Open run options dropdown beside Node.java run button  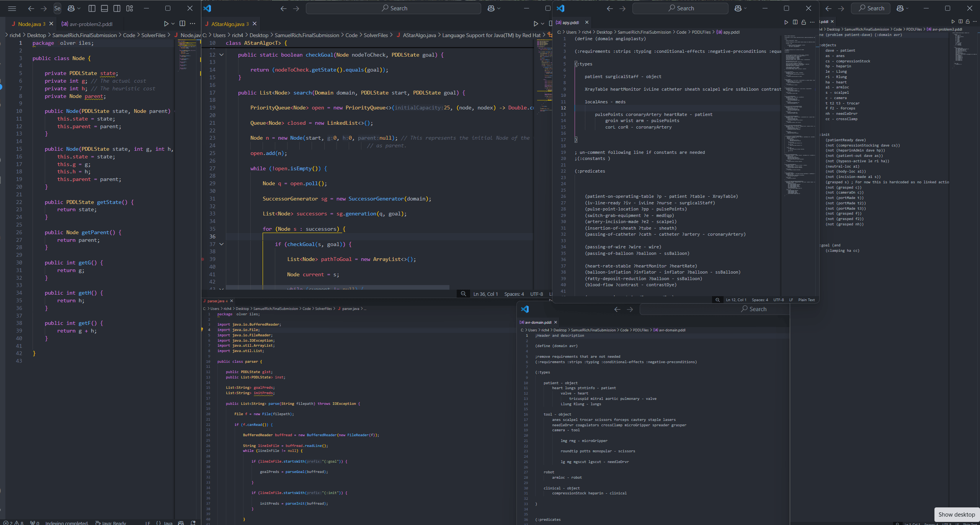pos(173,24)
